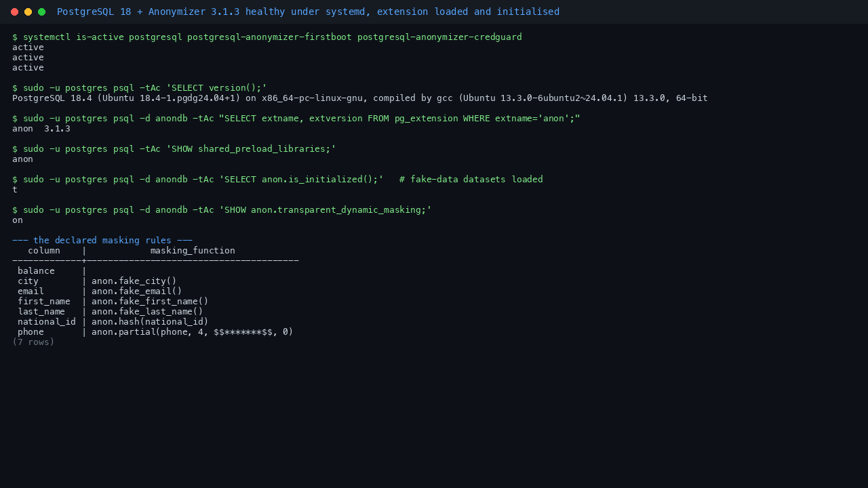
Task: Click the 'first_name' column cell
Action: coord(44,302)
